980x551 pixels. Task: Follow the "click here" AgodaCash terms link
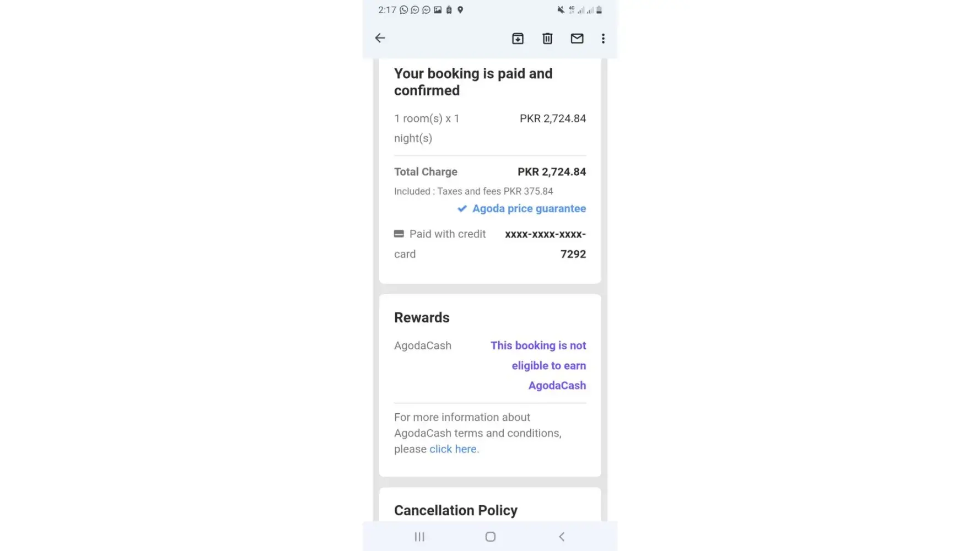coord(454,449)
